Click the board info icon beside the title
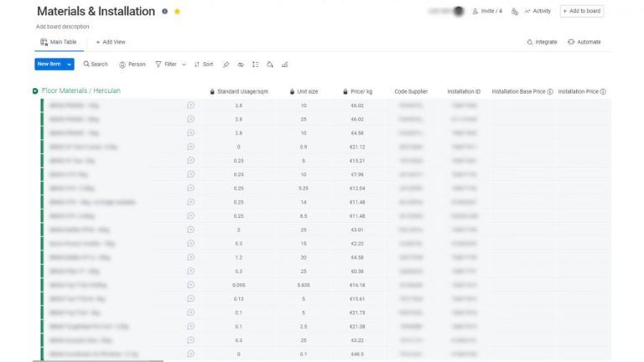Image resolution: width=644 pixels, height=362 pixels. pos(164,12)
